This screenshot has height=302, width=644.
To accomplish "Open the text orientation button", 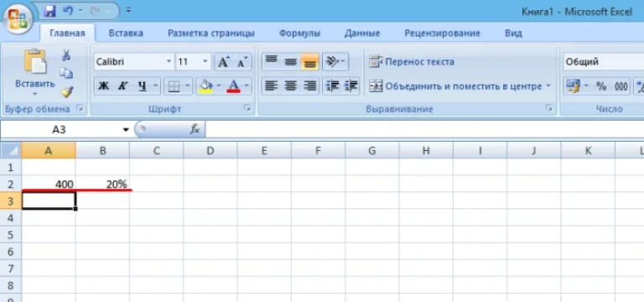I will pyautogui.click(x=335, y=61).
